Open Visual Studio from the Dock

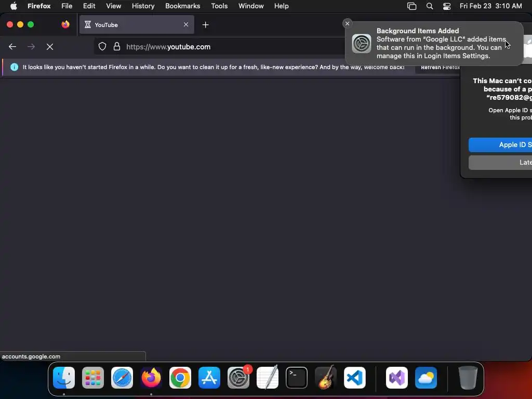point(397,378)
